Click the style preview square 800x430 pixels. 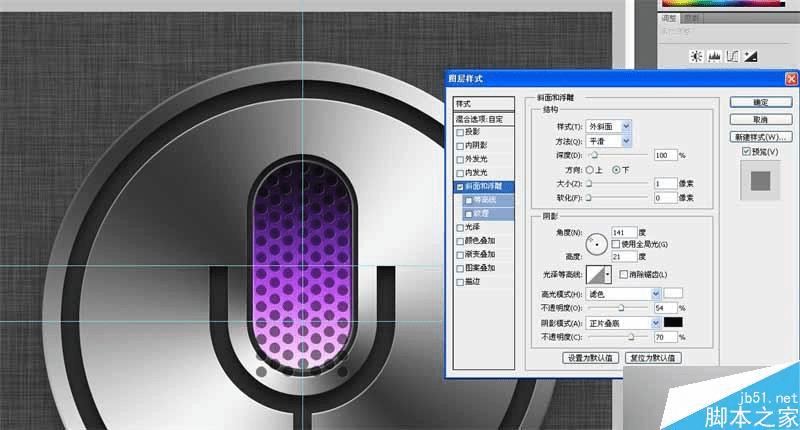click(760, 181)
